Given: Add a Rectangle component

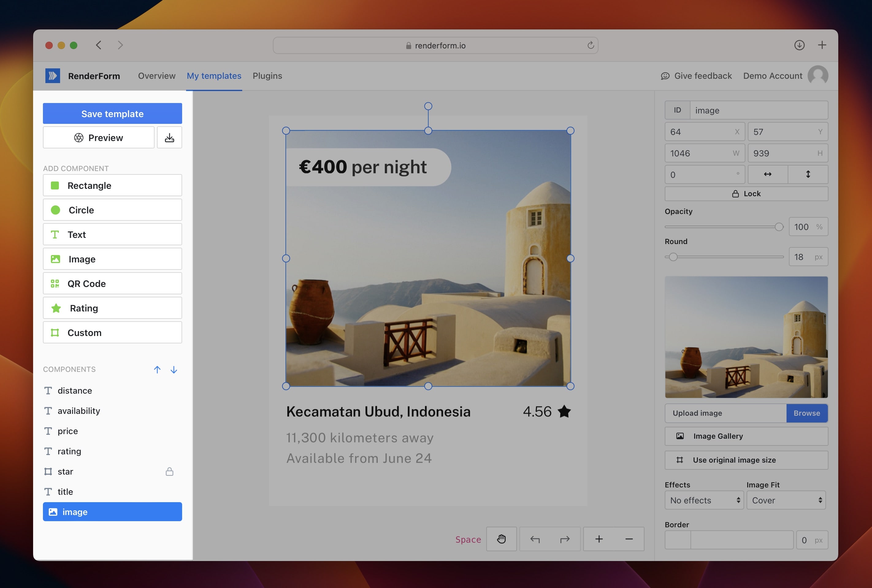Looking at the screenshot, I should 112,185.
